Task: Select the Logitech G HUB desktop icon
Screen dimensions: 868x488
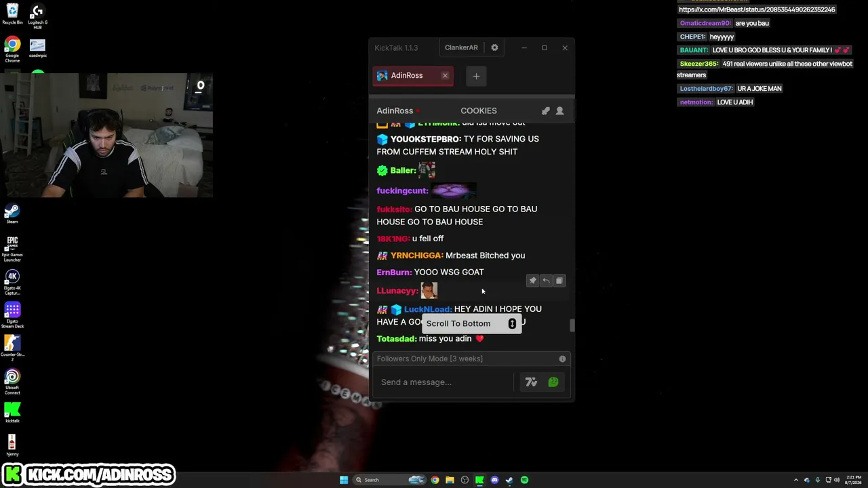Action: point(37,16)
